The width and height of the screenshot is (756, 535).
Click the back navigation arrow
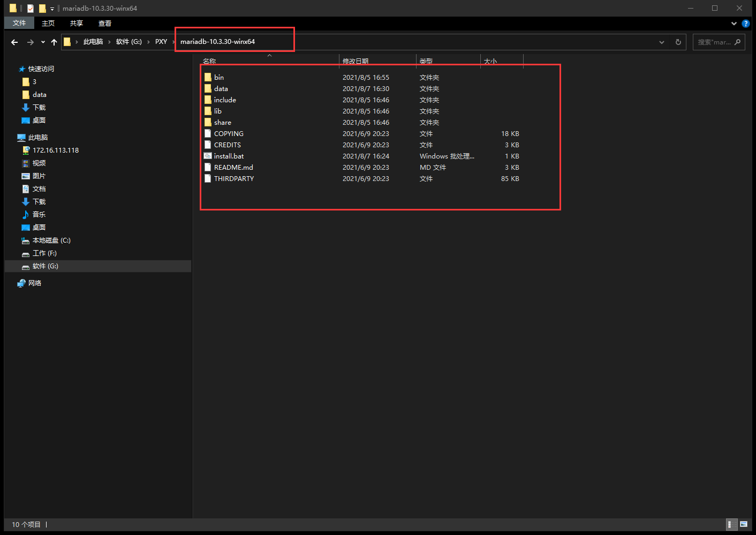[14, 42]
